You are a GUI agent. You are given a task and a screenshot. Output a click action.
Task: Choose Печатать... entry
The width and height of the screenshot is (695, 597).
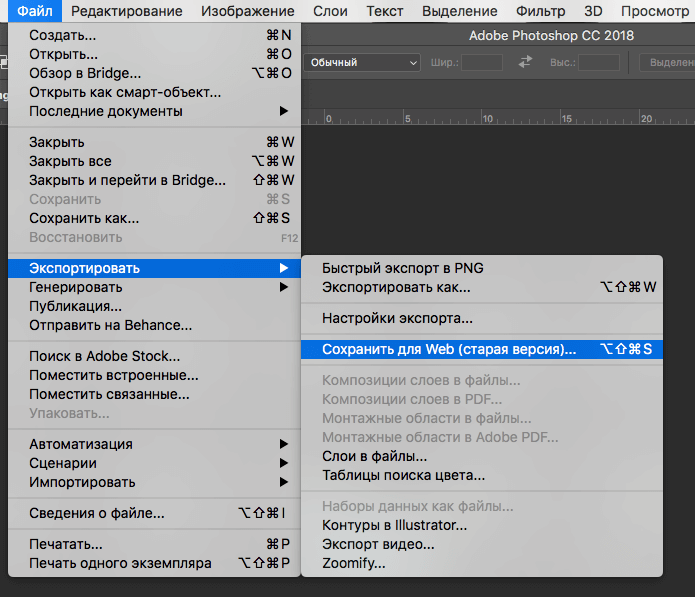pyautogui.click(x=154, y=544)
